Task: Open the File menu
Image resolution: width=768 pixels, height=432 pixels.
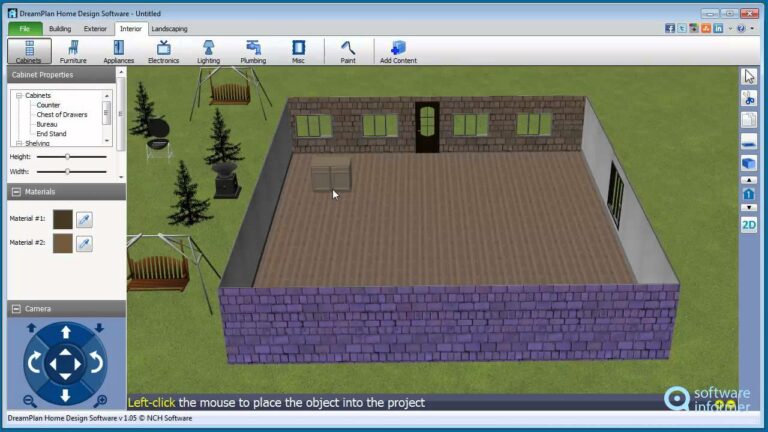Action: click(24, 29)
